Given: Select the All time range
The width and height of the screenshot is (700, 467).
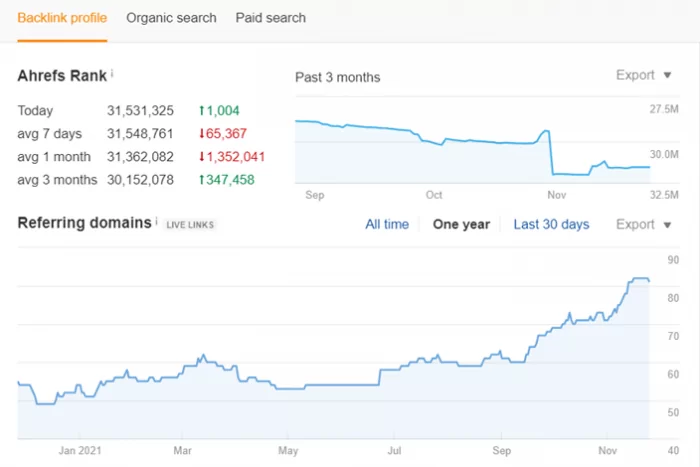Looking at the screenshot, I should [387, 224].
